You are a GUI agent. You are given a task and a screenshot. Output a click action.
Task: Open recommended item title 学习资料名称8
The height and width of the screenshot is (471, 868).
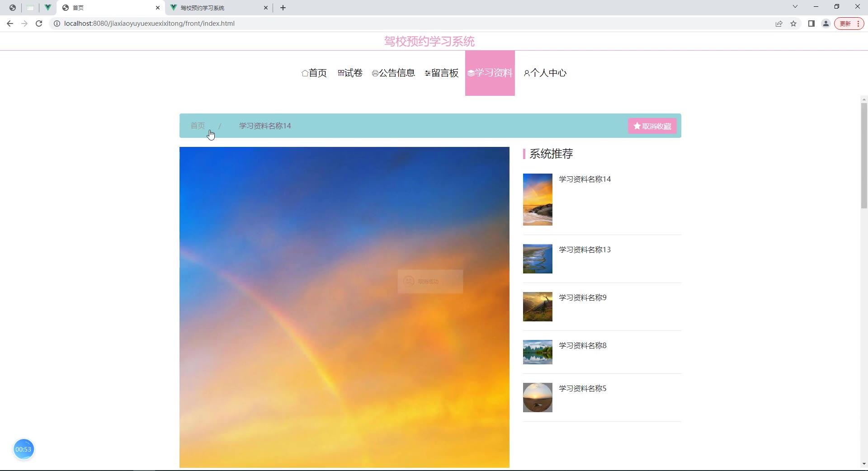tap(583, 345)
